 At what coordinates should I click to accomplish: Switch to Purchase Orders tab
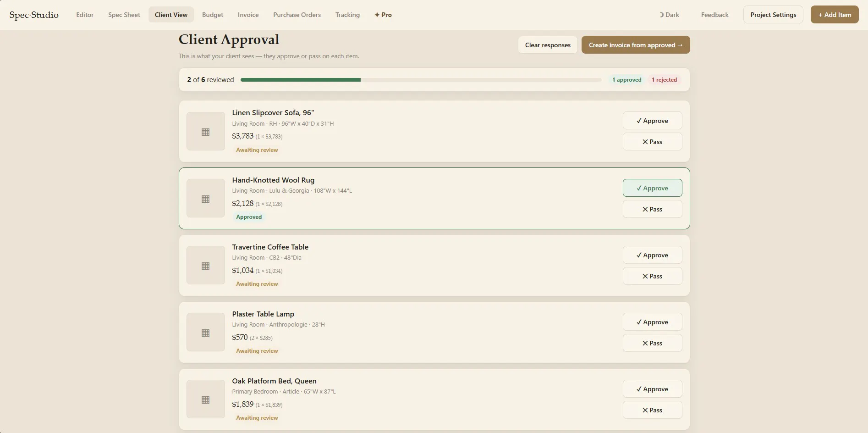tap(297, 15)
